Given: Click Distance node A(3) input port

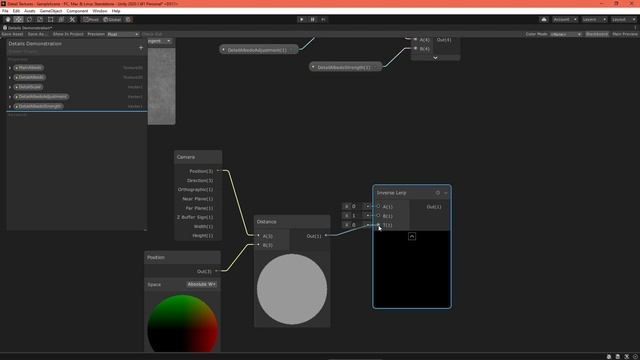Looking at the screenshot, I should [x=259, y=236].
